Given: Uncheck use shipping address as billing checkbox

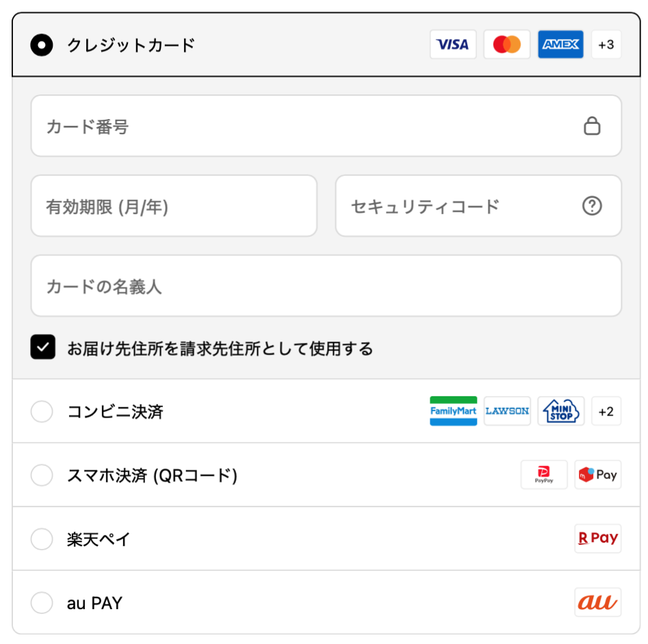Looking at the screenshot, I should coord(42,348).
